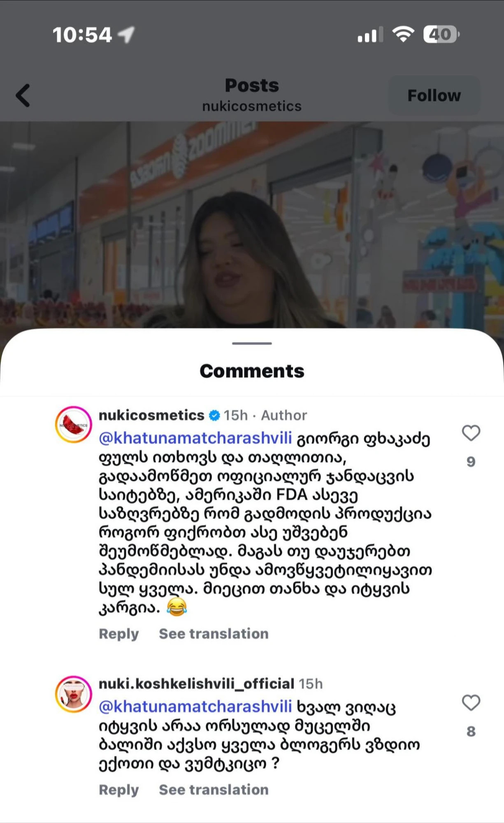Tap the back arrow in the header
Viewport: 504px width, 823px height.
[23, 95]
